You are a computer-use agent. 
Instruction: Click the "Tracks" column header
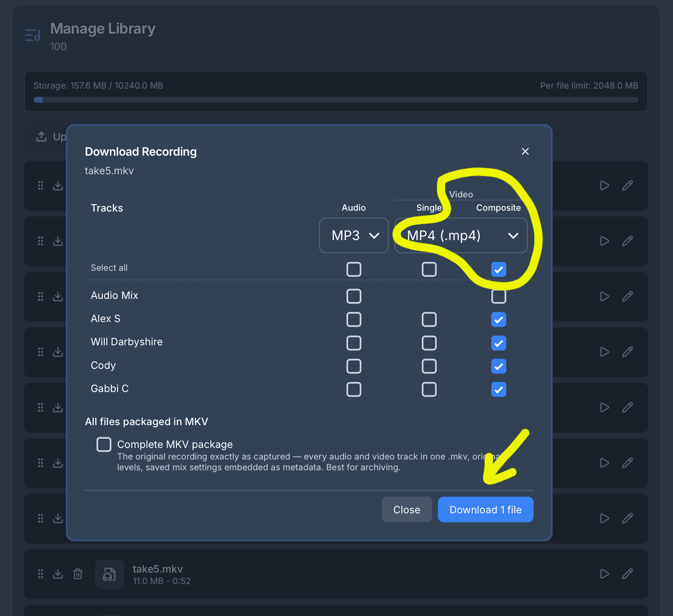[107, 208]
